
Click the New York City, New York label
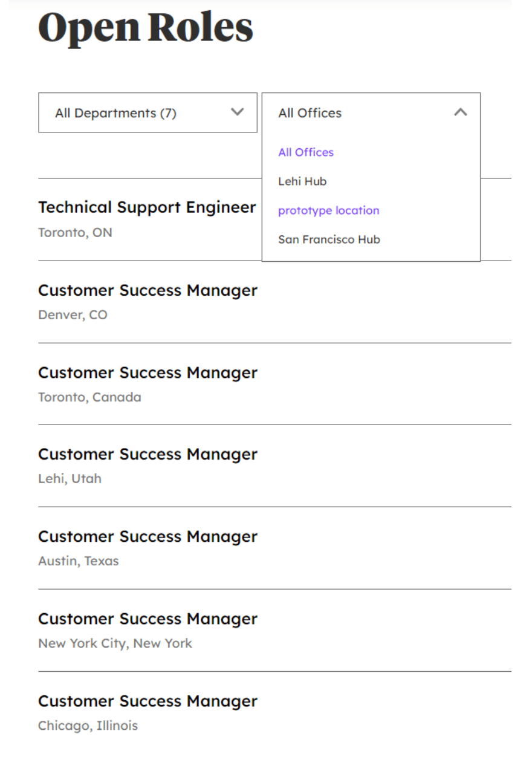coord(115,643)
